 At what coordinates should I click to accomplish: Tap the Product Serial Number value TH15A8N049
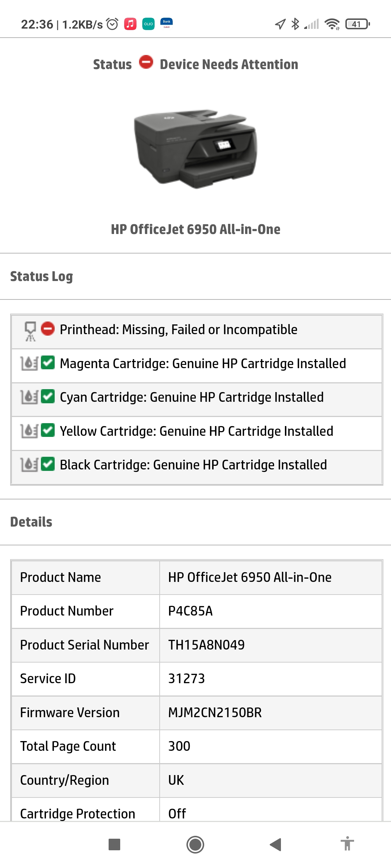coord(206,645)
